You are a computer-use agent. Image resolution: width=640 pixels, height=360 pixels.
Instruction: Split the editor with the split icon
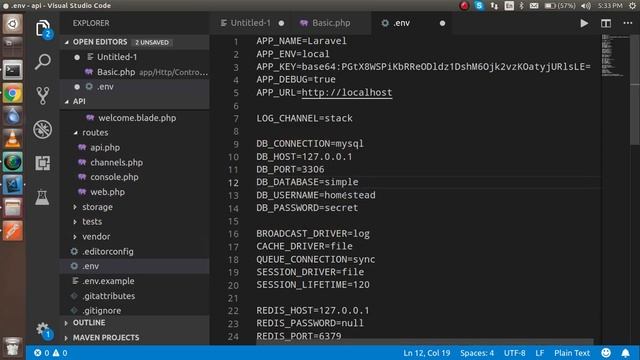[606, 23]
